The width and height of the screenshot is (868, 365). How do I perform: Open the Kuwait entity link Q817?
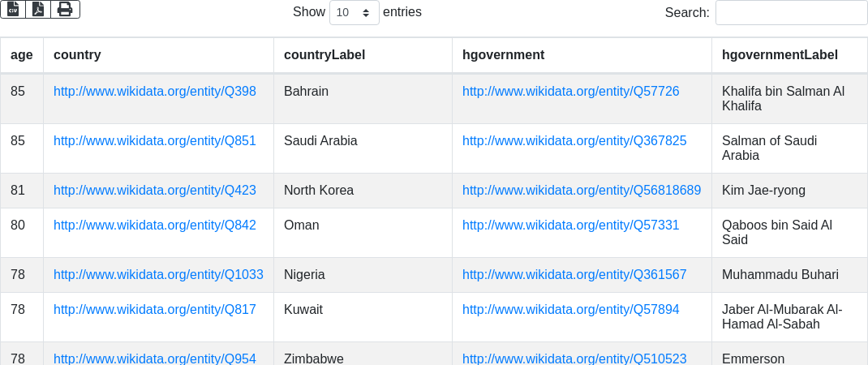pyautogui.click(x=155, y=309)
